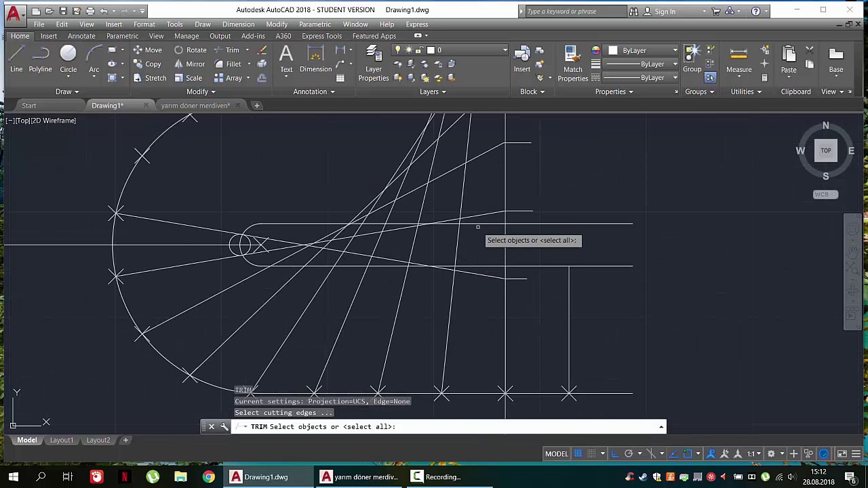Select the Arc tool

[94, 59]
